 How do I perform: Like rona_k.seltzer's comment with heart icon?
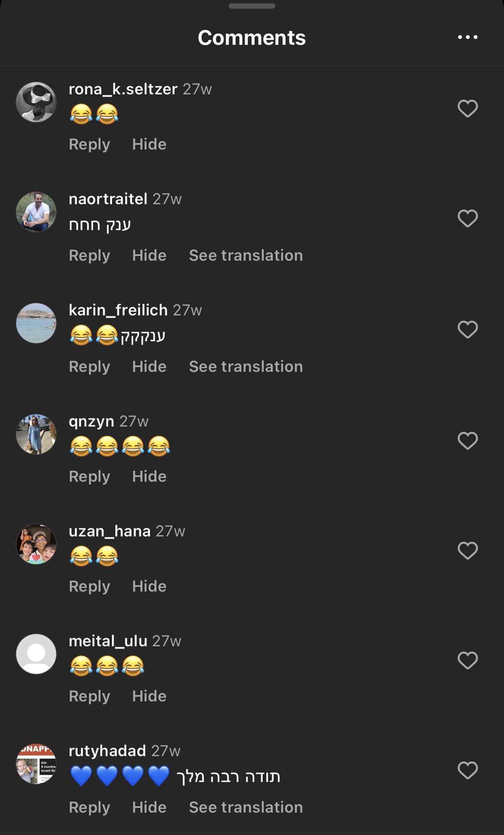[467, 109]
